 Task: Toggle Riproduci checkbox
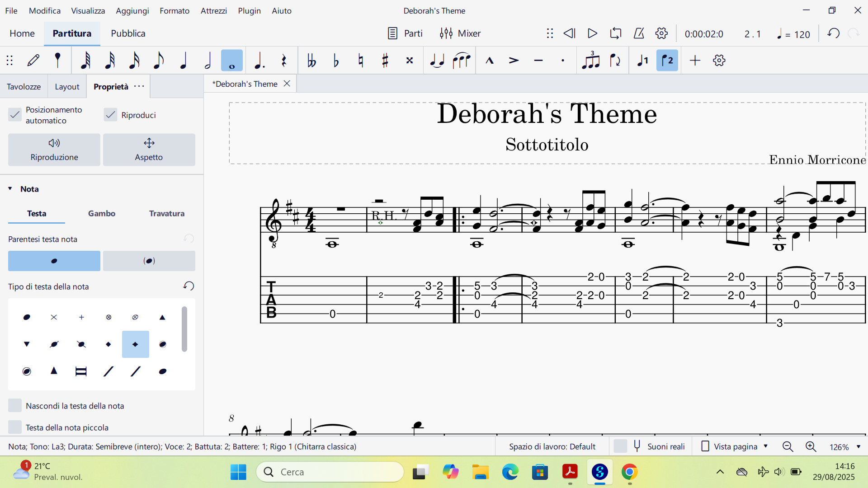point(110,115)
